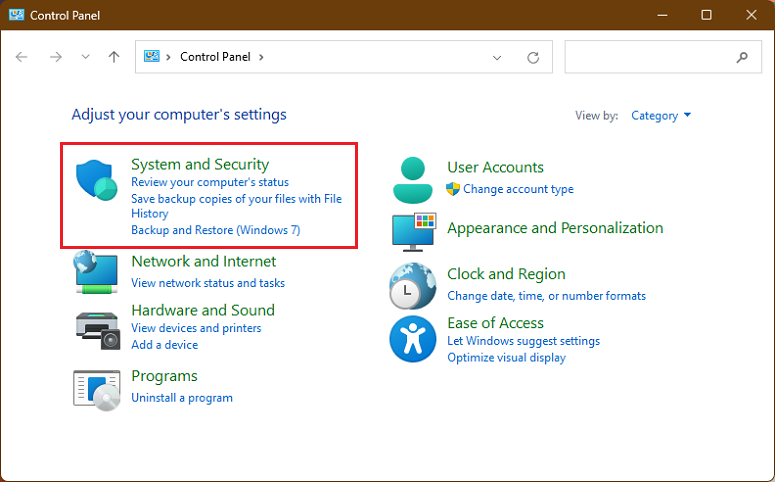Click the Programs disc icon

pyautogui.click(x=97, y=390)
